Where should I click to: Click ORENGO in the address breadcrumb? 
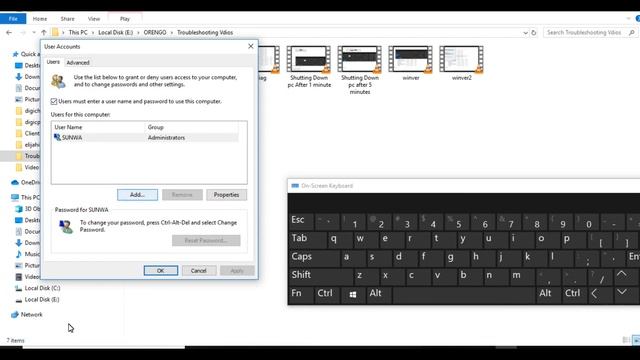coord(155,32)
